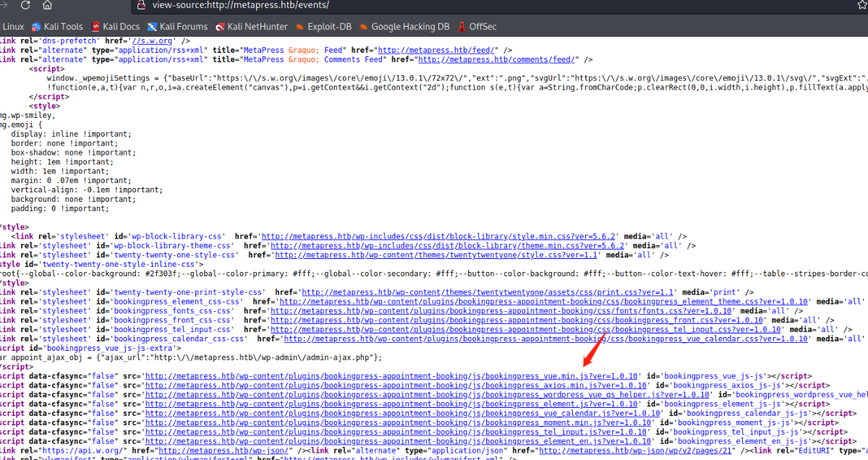Click the Kali Docs bookmark favicon
Screen dimensions: 868x460
coord(95,27)
